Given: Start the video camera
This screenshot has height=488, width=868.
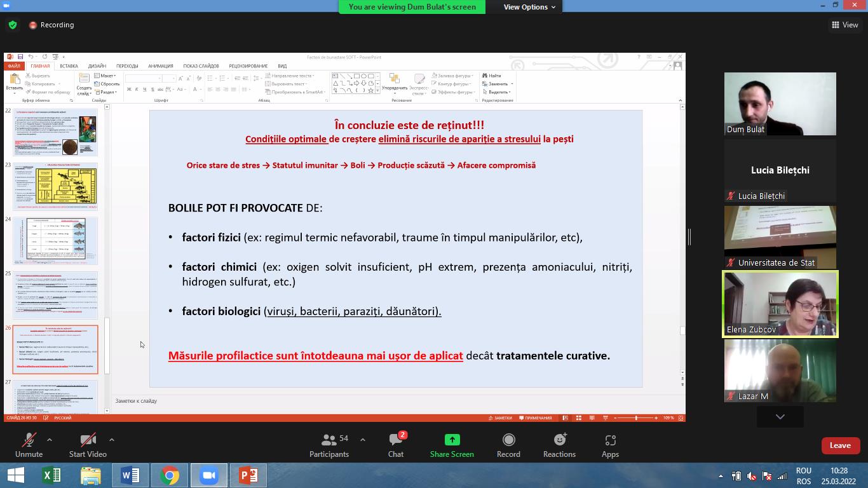Looking at the screenshot, I should [88, 445].
